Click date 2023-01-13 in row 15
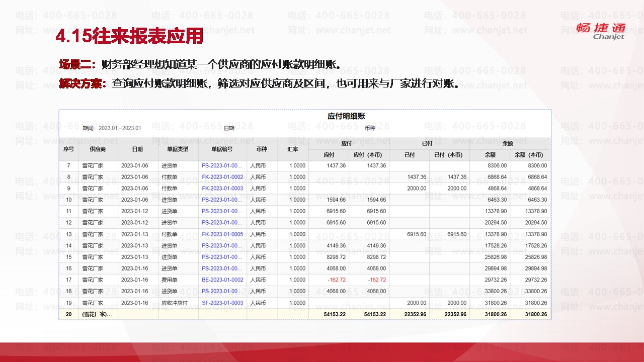 135,257
